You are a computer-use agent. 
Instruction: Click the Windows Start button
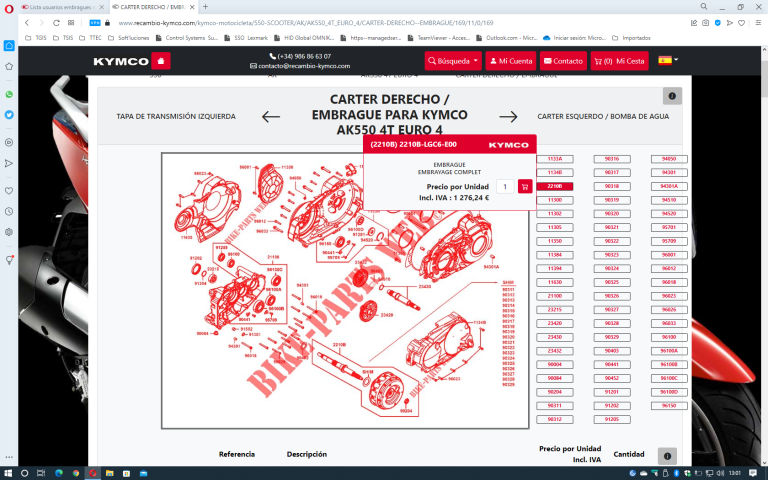click(x=9, y=472)
